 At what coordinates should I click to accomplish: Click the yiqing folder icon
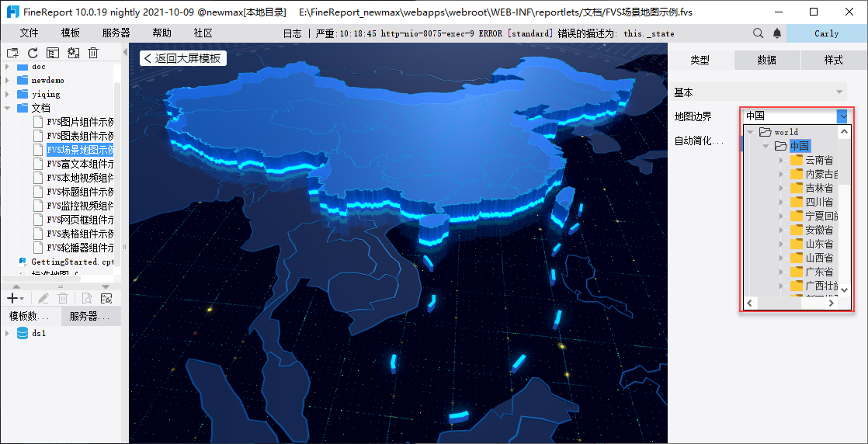pos(23,94)
